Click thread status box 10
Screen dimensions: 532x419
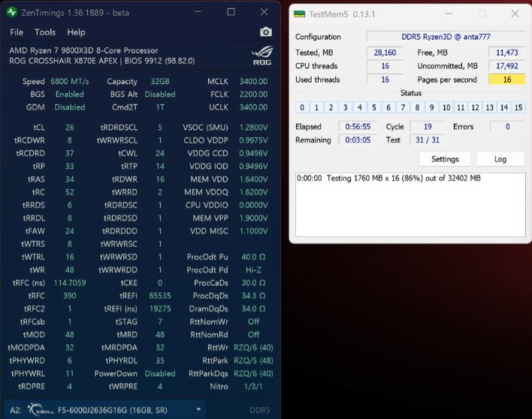446,107
